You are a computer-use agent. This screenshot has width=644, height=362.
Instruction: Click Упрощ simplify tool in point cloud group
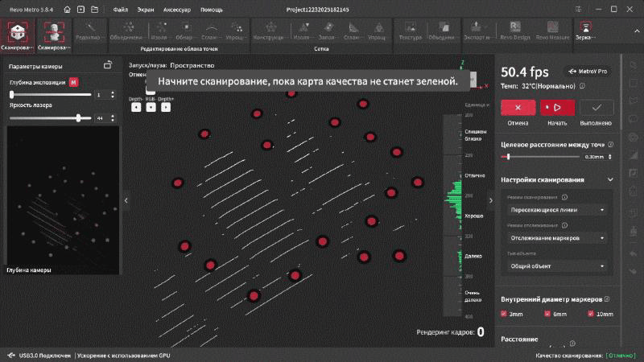pos(236,31)
